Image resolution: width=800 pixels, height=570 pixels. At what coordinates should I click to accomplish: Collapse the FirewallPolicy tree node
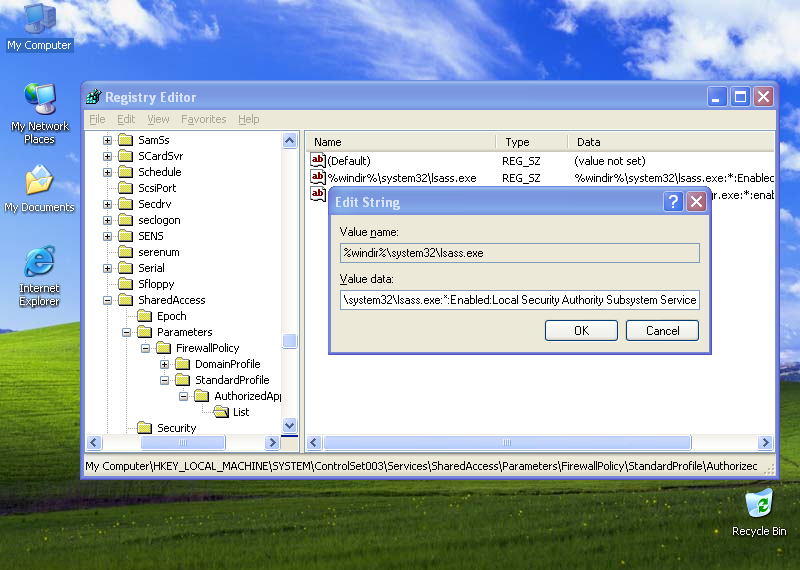(x=145, y=348)
